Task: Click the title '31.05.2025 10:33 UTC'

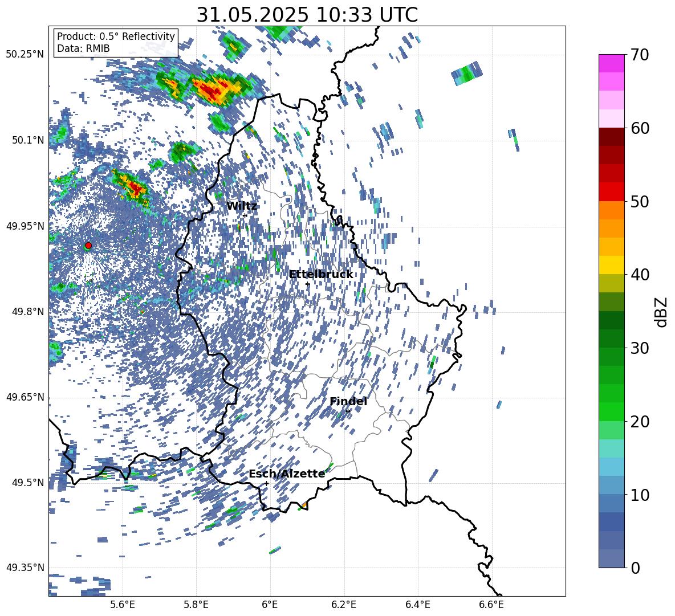Action: click(x=307, y=15)
